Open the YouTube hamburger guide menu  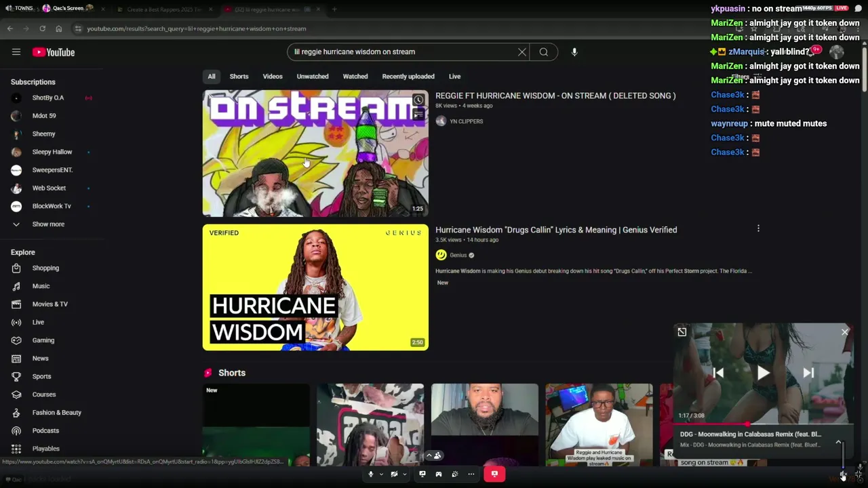[x=16, y=52]
